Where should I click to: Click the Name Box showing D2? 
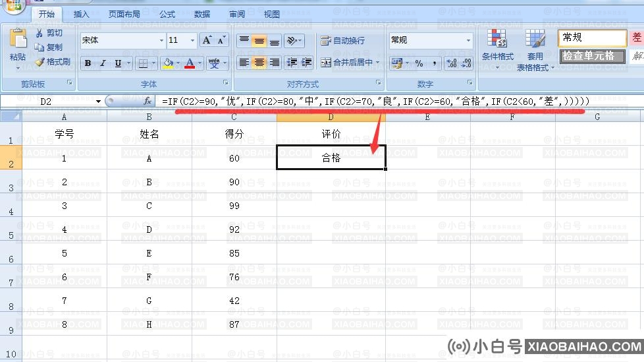[47, 101]
